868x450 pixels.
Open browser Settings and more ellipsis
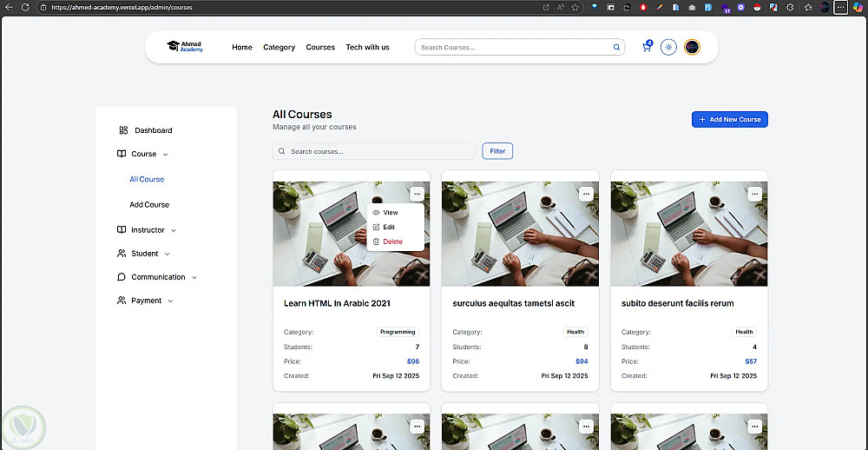(841, 8)
